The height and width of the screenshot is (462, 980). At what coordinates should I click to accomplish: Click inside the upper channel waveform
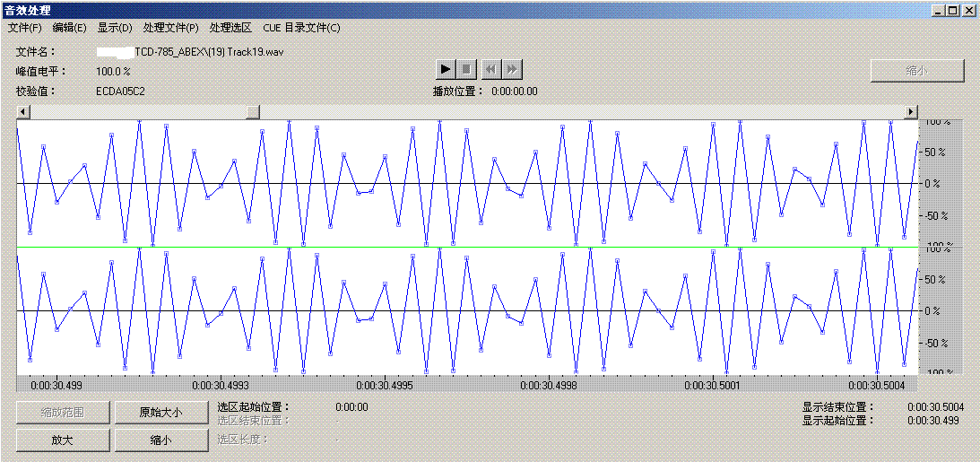pyautogui.click(x=466, y=183)
